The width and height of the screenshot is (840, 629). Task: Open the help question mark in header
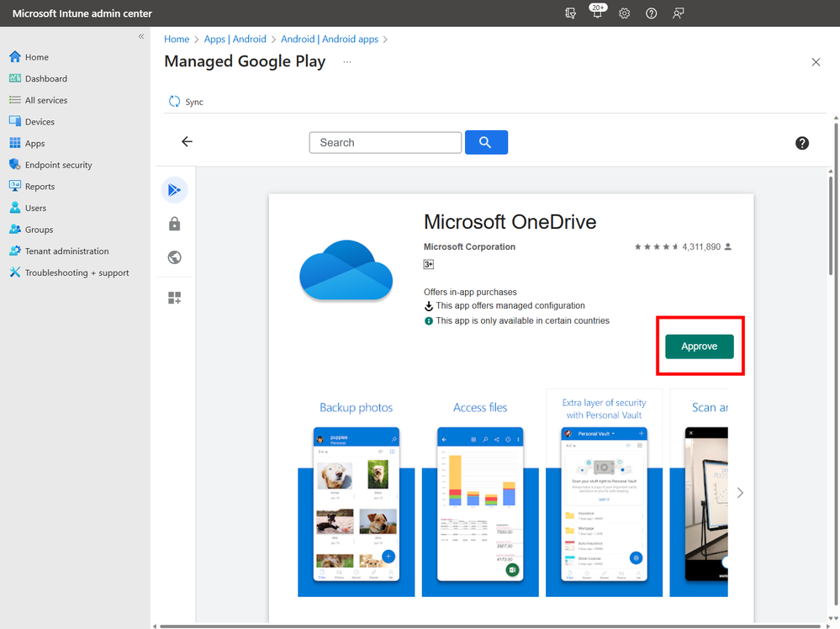[651, 13]
